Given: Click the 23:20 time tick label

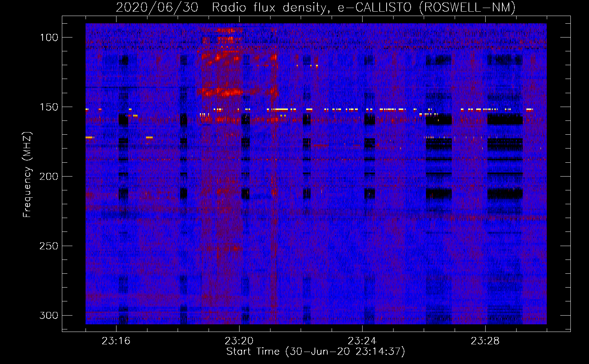Looking at the screenshot, I should [239, 341].
